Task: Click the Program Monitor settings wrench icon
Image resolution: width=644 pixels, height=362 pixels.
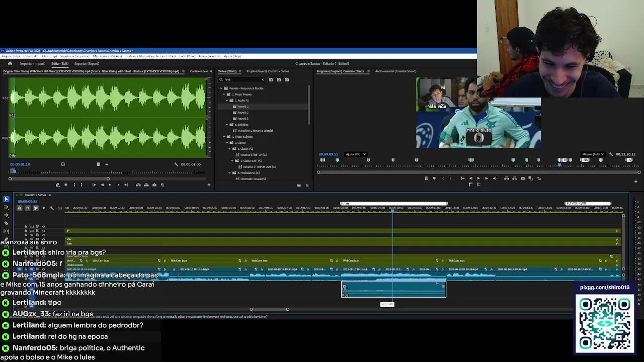Action: click(611, 154)
